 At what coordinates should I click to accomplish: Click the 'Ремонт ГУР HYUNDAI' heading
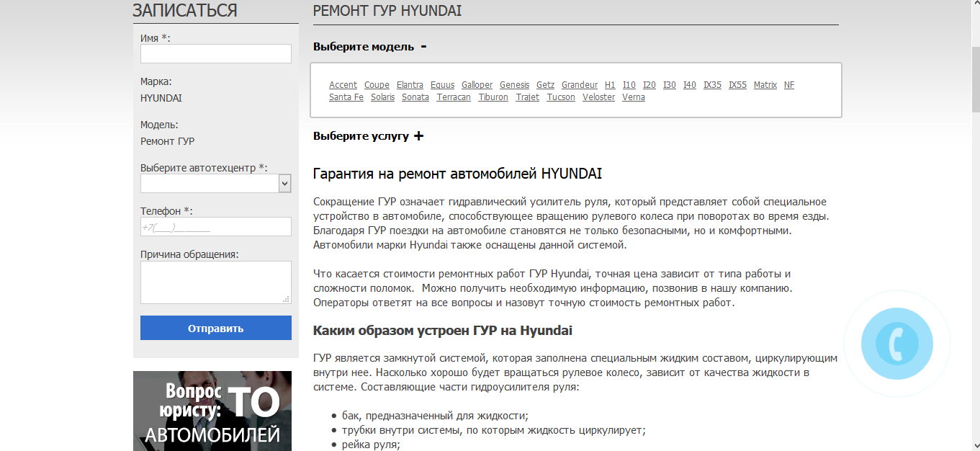point(387,11)
